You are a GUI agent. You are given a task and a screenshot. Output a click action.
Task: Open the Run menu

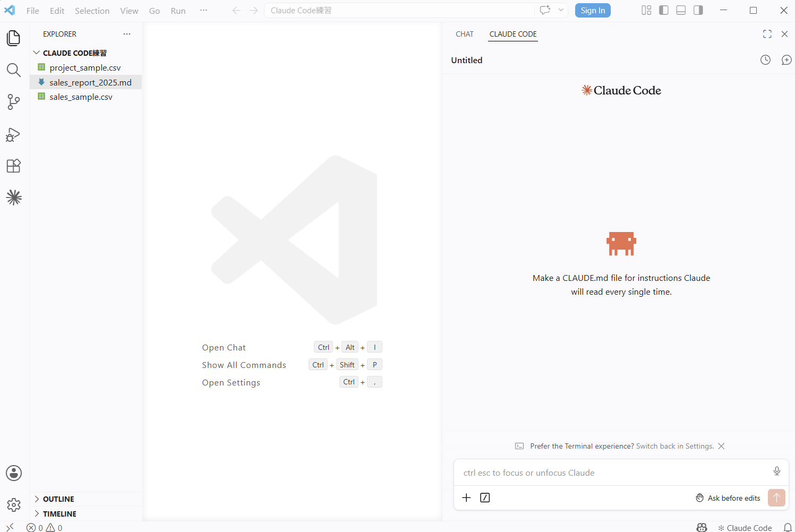tap(178, 11)
